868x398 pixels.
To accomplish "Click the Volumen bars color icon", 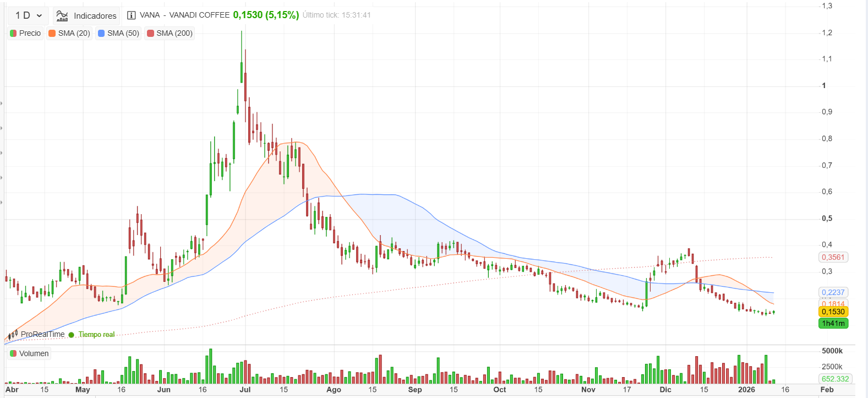I will tap(13, 353).
